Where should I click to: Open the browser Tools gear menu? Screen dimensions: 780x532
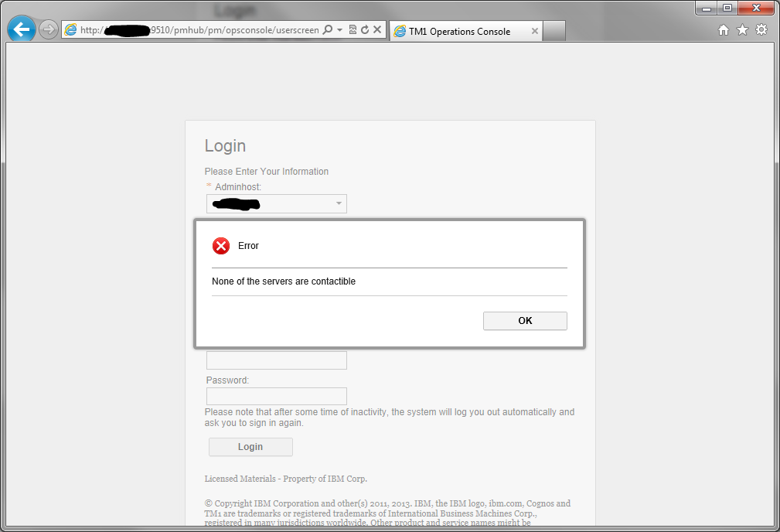pos(761,30)
